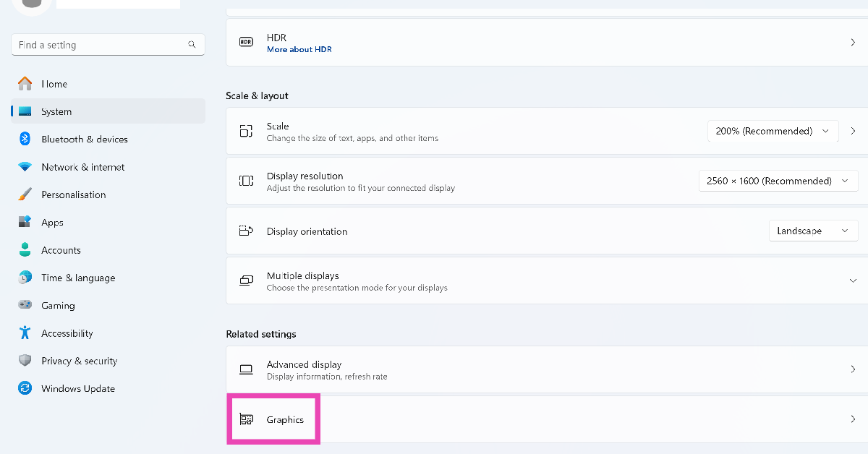Open the Scale percentage dropdown

coord(773,131)
